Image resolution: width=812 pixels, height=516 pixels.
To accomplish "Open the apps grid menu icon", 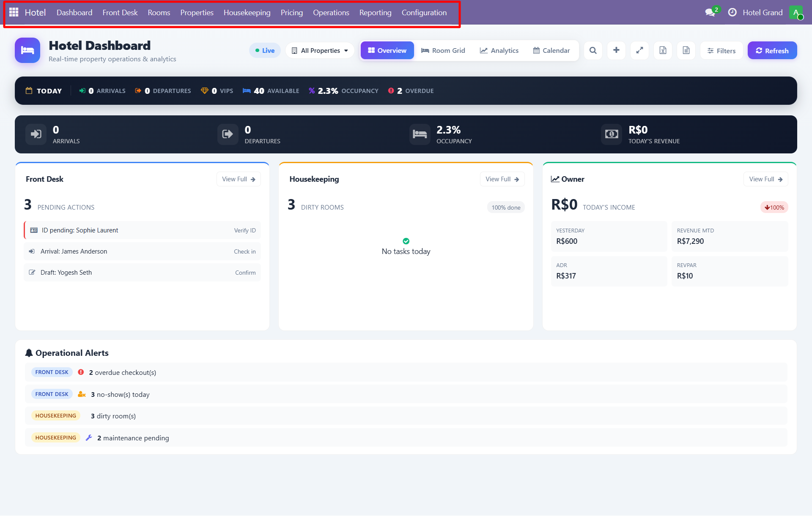I will click(14, 12).
